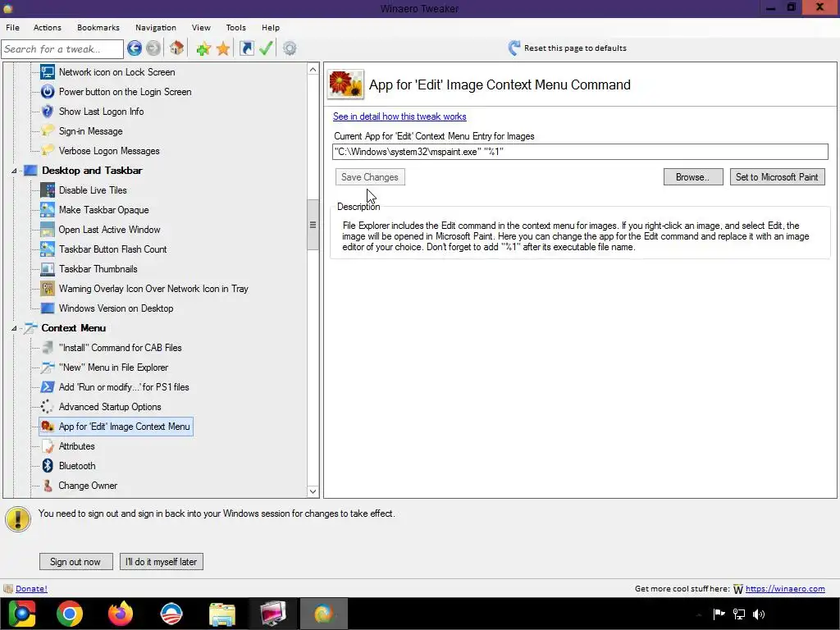This screenshot has width=840, height=630.
Task: Click the Make Taskbar Opaque icon
Action: coord(48,210)
